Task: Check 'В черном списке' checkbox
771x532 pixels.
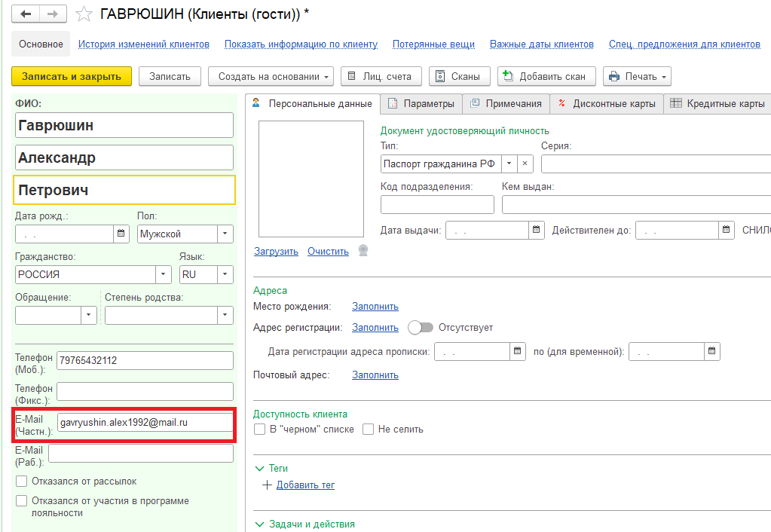Action: point(260,430)
